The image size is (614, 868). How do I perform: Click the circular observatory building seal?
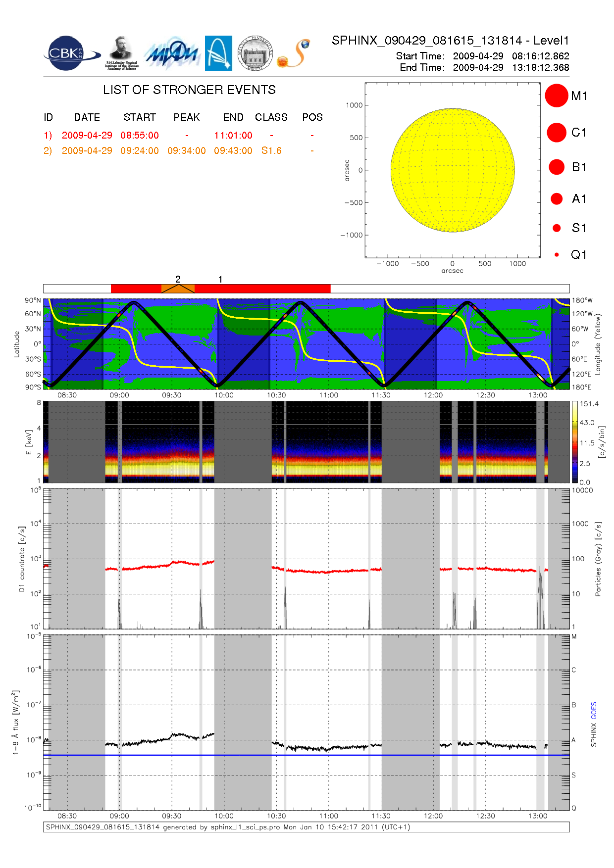(255, 53)
